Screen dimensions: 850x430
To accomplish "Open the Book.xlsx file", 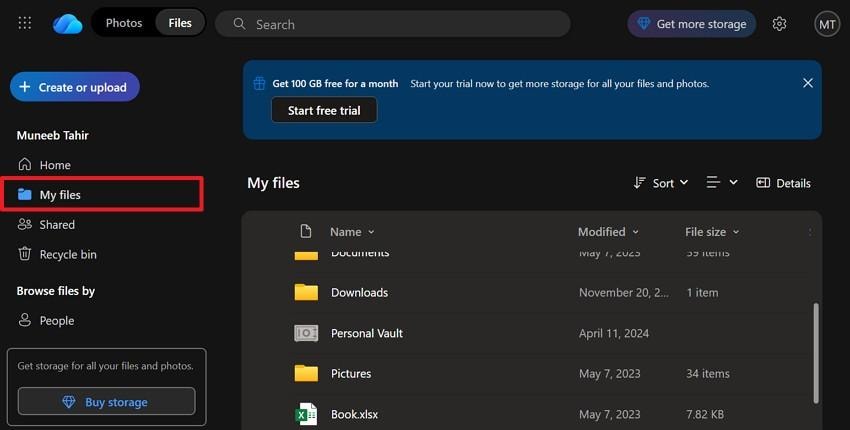I will [x=355, y=414].
